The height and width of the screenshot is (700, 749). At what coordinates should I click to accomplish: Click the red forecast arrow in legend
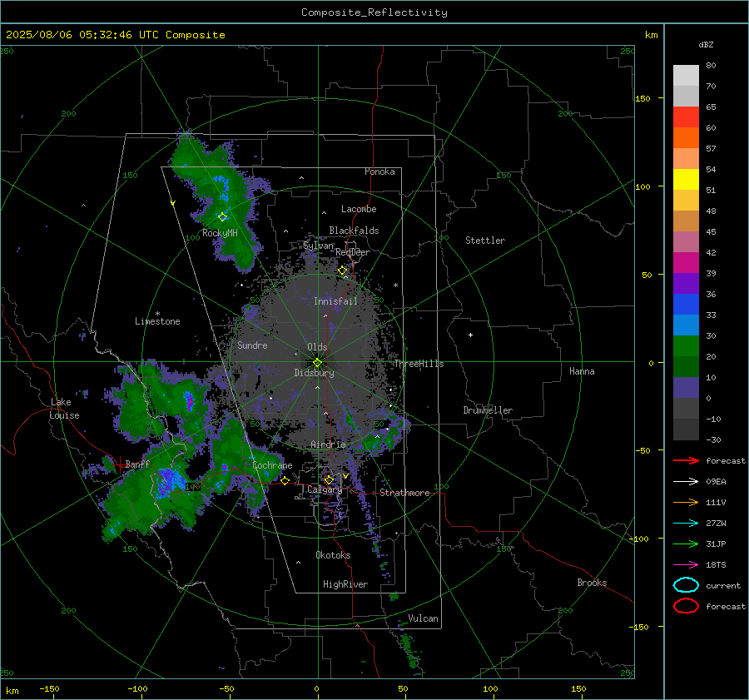tap(686, 460)
